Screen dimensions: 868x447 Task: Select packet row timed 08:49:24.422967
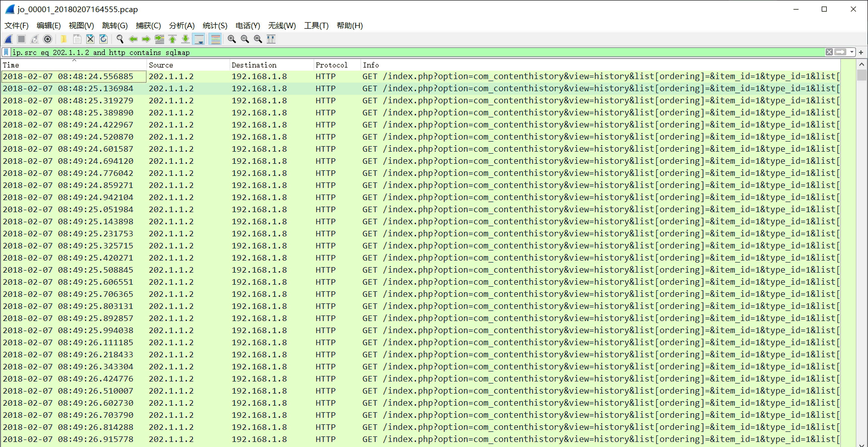tap(420, 125)
